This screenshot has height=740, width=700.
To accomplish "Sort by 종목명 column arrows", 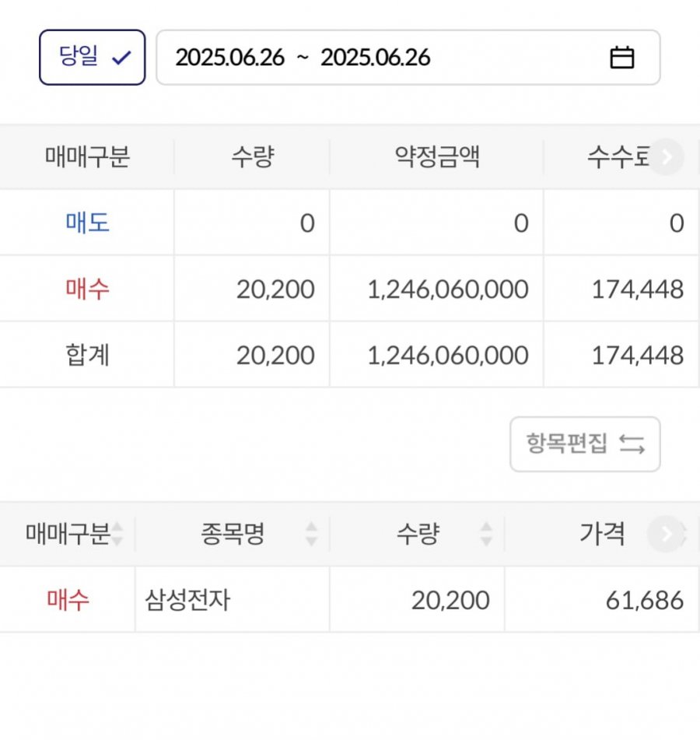I will coord(311,534).
